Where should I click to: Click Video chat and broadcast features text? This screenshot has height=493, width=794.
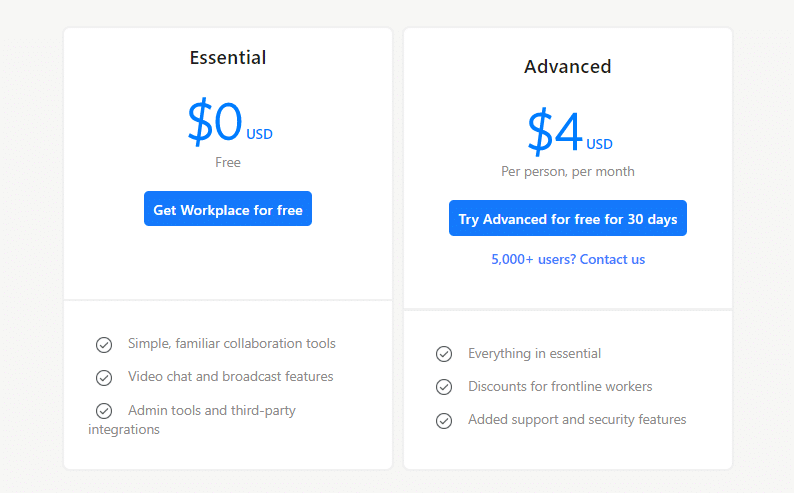point(231,377)
